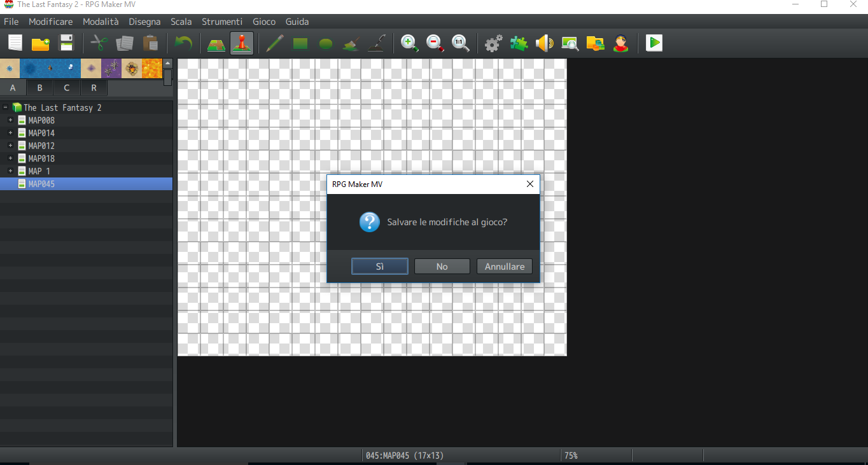
Task: Switch to tileset tab R
Action: (x=94, y=88)
